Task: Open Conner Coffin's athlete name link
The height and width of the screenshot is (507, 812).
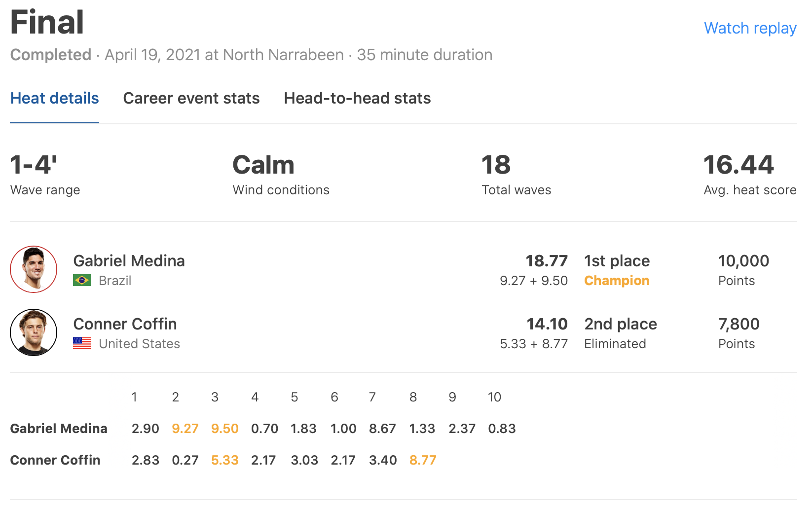Action: (x=125, y=324)
